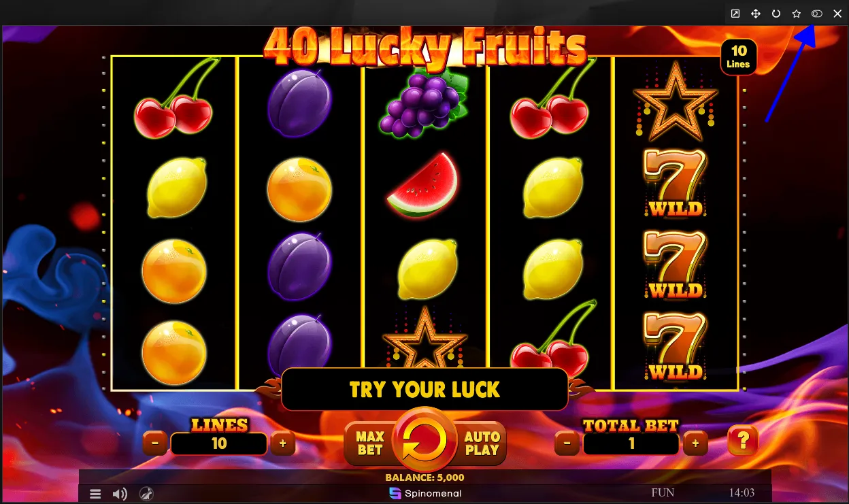Click the Total Bet value field
Viewport: 849px width, 504px height.
[x=631, y=444]
